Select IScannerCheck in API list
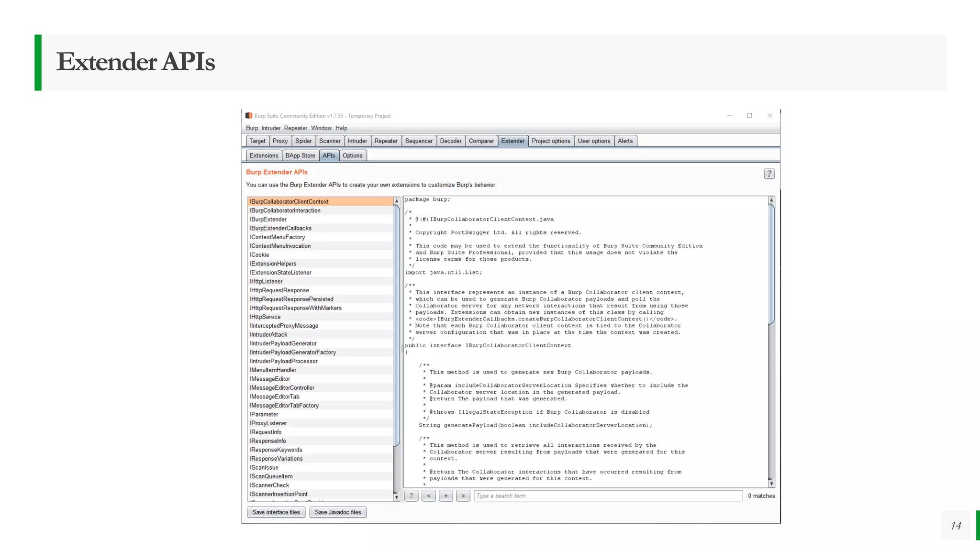 pos(320,485)
